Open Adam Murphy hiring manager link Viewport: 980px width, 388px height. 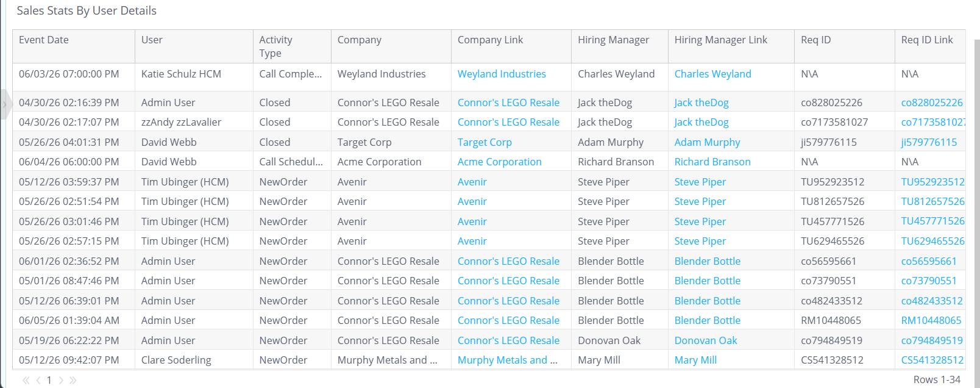point(707,142)
